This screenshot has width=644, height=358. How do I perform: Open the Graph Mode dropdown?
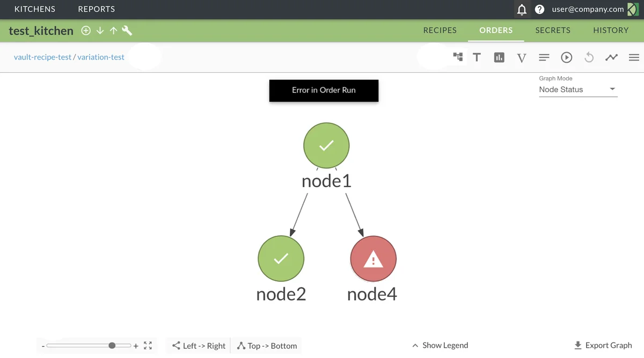click(x=577, y=89)
